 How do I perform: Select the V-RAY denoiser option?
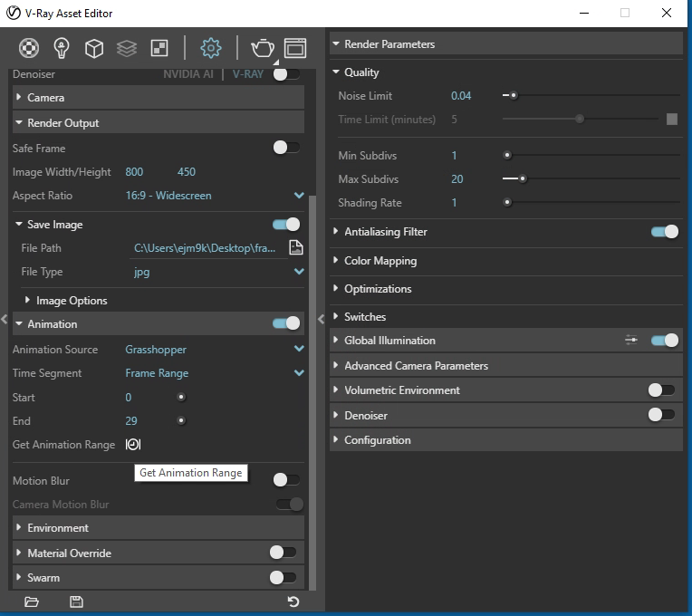[x=247, y=74]
